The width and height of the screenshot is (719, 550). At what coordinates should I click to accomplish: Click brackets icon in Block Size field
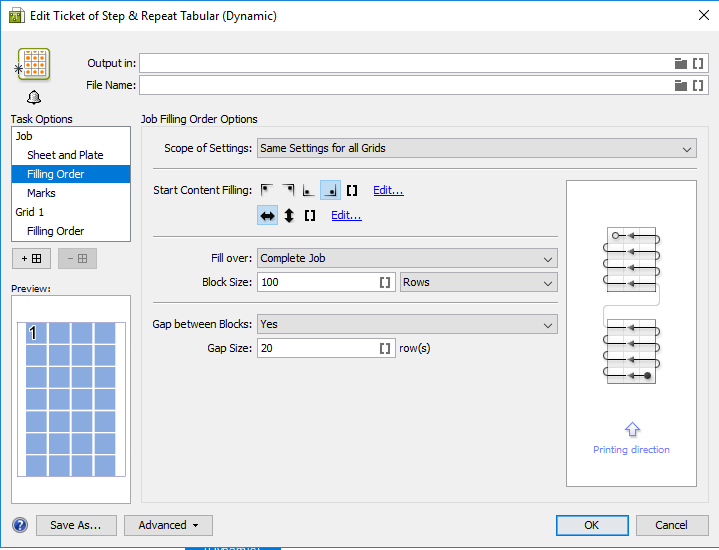(385, 283)
